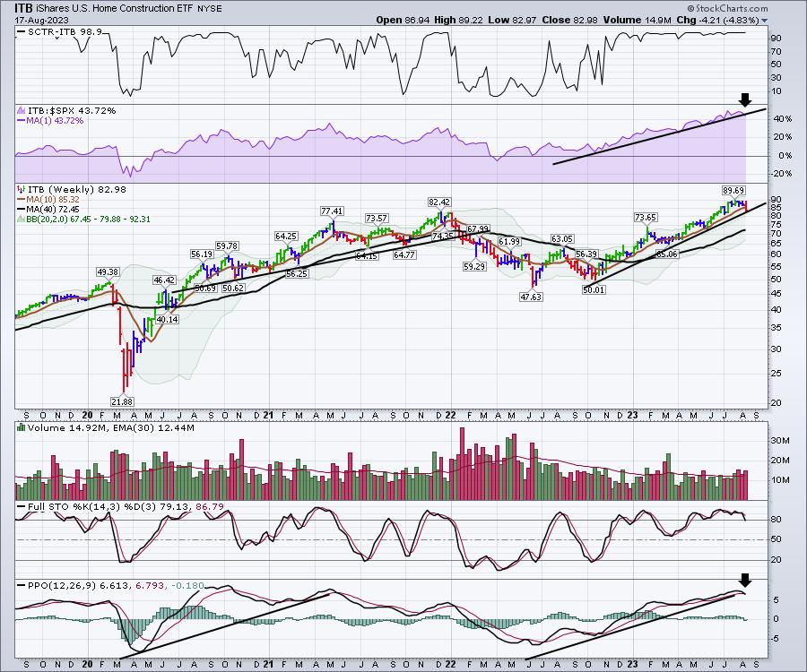This screenshot has height=672, width=807.
Task: Click the black arrow above the PPO line
Action: [742, 581]
